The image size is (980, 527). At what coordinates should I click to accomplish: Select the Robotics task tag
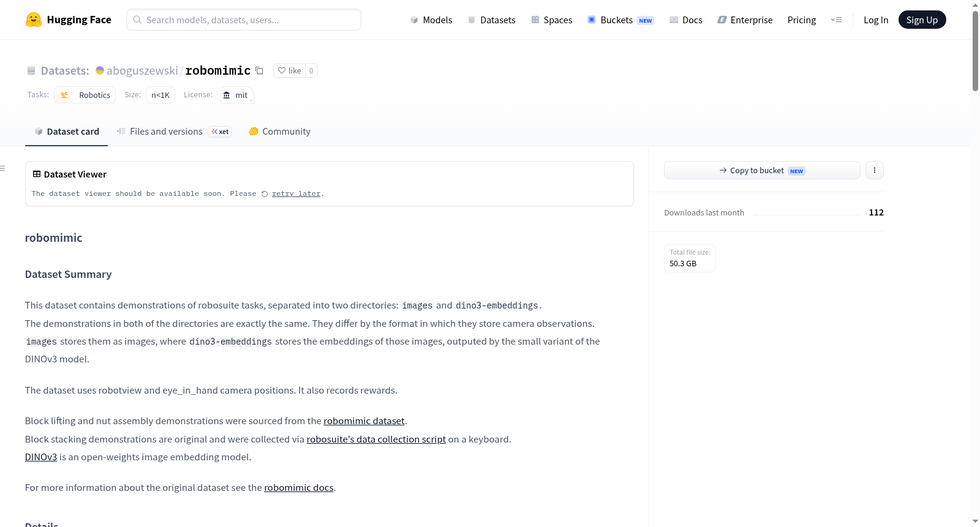pos(85,95)
